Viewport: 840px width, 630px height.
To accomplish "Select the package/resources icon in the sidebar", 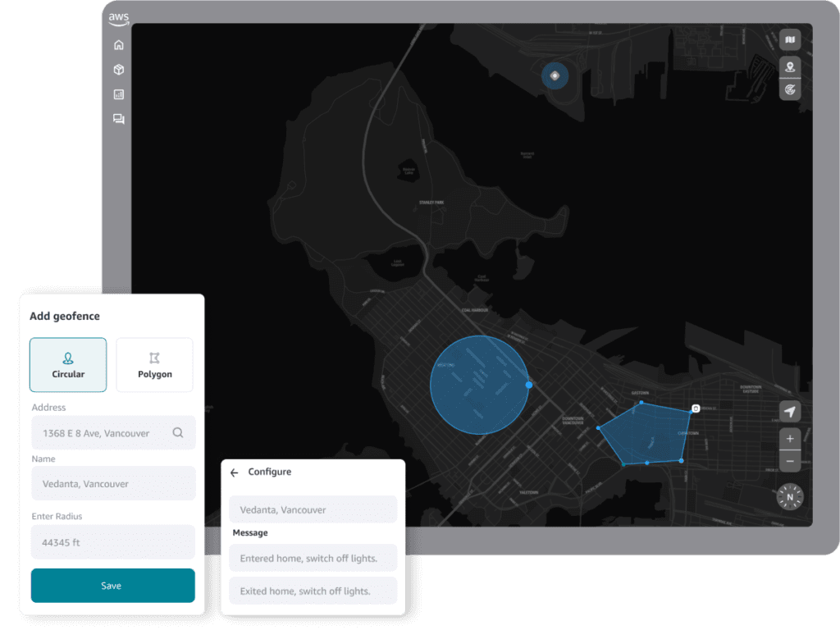I will 118,70.
